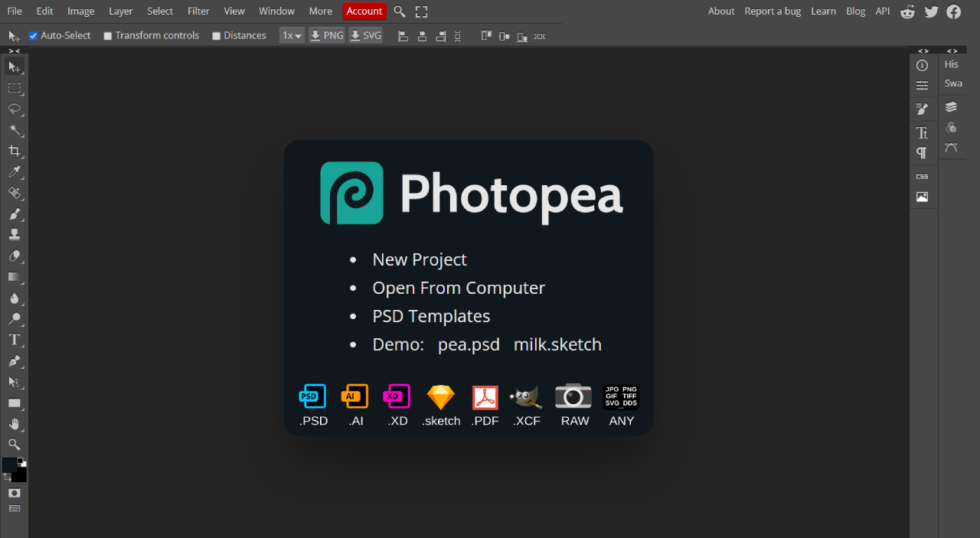Image resolution: width=980 pixels, height=538 pixels.
Task: Switch to the His history tab
Action: coord(952,64)
